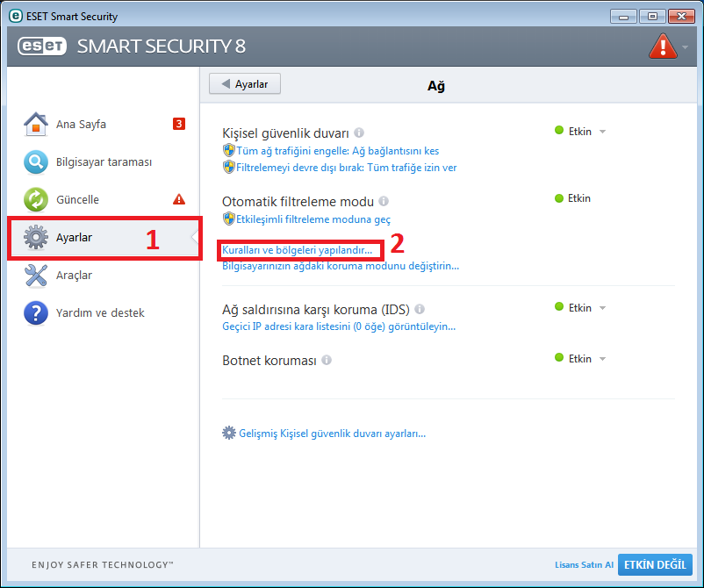Click notification badge 3 on Ana Sayfa
Image resolution: width=704 pixels, height=588 pixels.
[179, 124]
